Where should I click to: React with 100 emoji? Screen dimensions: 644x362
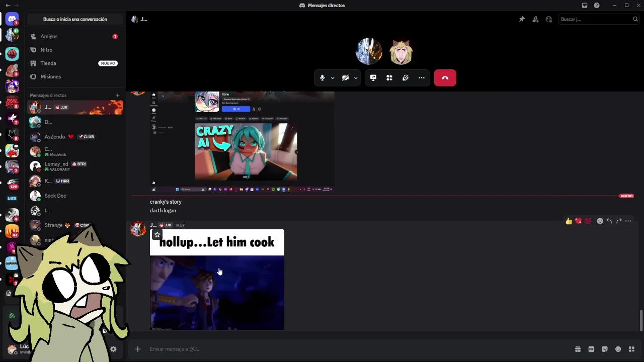pos(587,221)
